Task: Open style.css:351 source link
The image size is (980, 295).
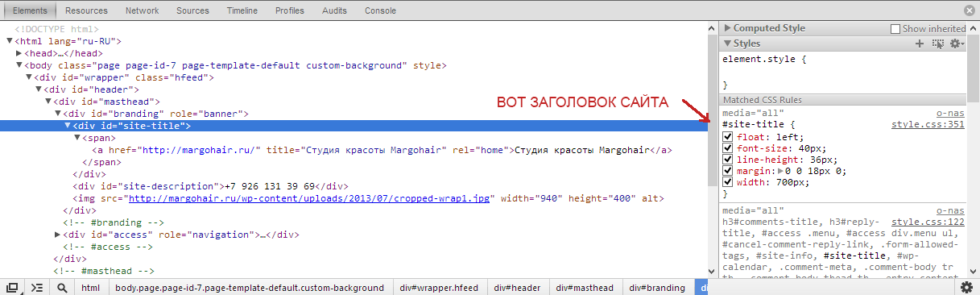Action: click(x=928, y=125)
